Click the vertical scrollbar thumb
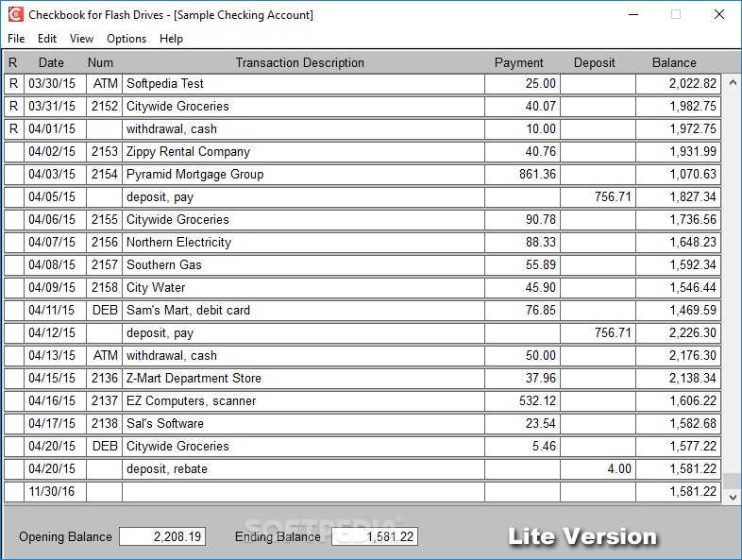Image resolution: width=742 pixels, height=560 pixels. coord(733,481)
